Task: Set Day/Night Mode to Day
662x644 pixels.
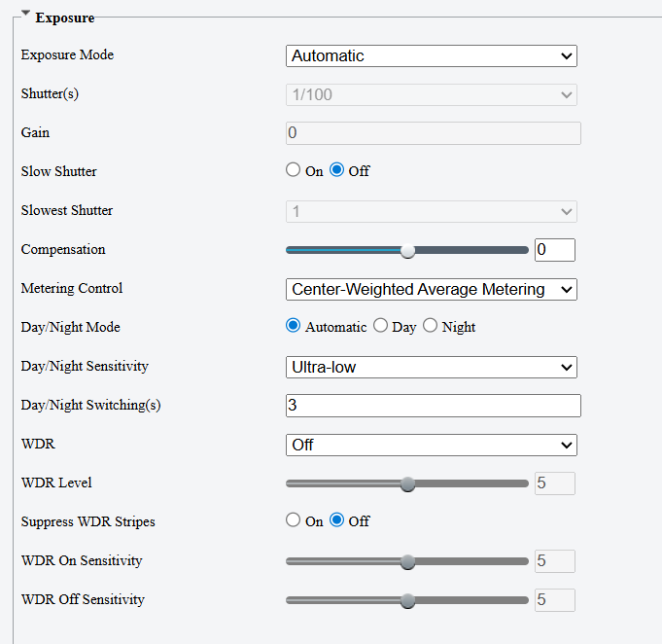Action: point(381,326)
